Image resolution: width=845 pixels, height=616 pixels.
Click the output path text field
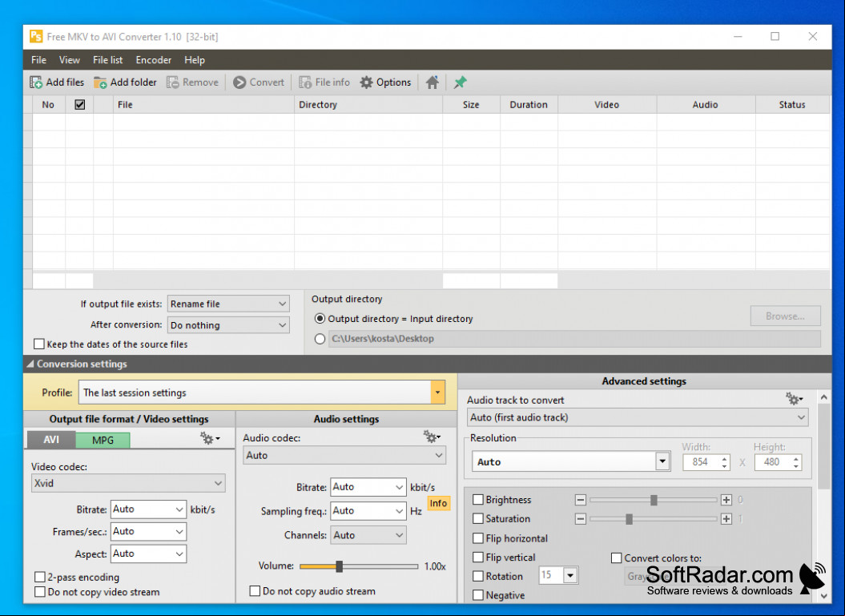[x=574, y=339]
